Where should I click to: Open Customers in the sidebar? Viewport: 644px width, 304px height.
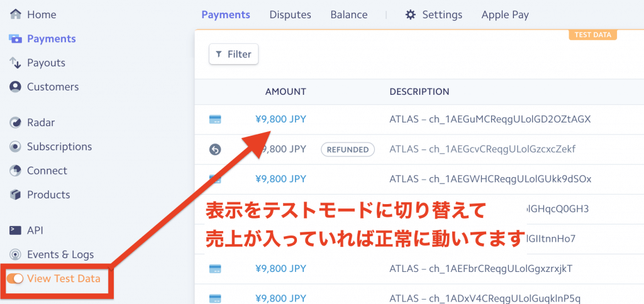click(x=53, y=87)
